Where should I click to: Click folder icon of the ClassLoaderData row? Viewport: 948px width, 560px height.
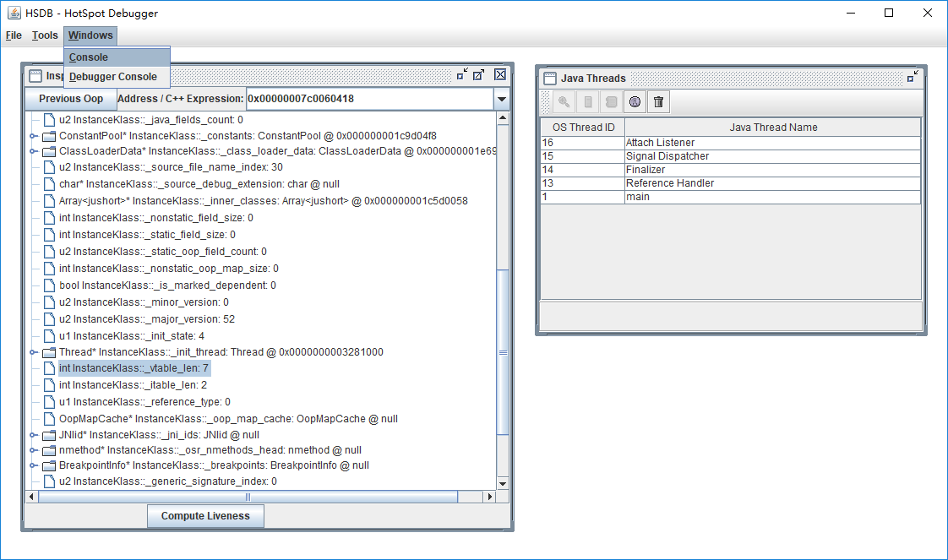point(49,151)
